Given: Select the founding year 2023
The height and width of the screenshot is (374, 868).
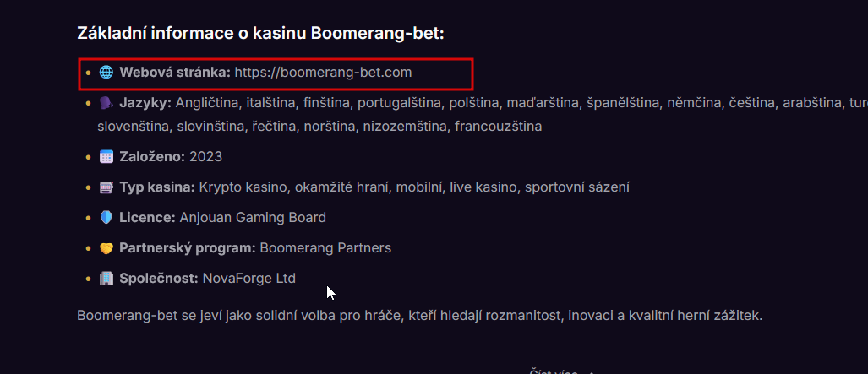Looking at the screenshot, I should point(205,157).
